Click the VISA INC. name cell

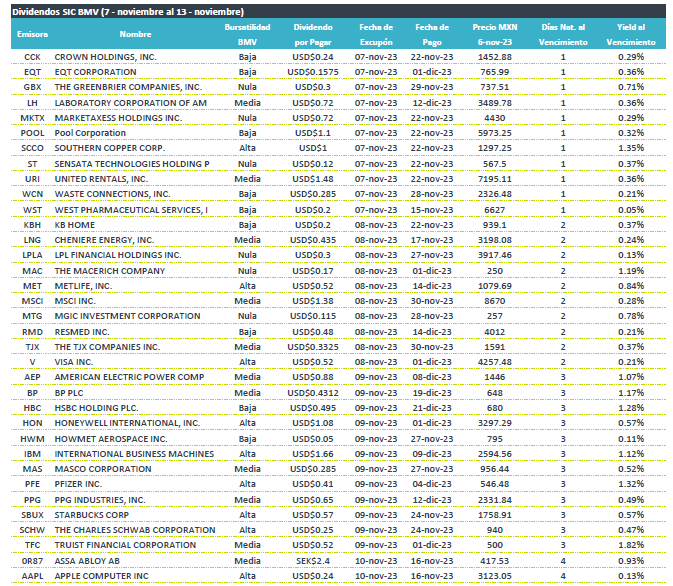73,362
